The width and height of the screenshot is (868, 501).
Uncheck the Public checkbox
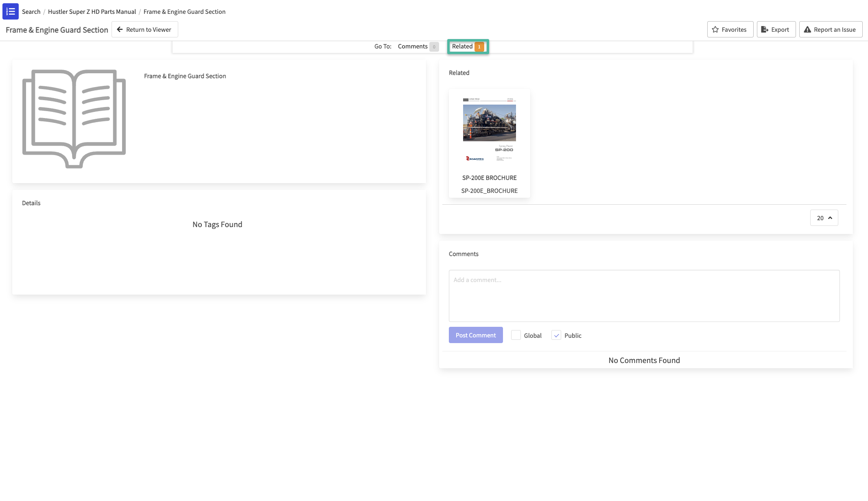coord(556,335)
